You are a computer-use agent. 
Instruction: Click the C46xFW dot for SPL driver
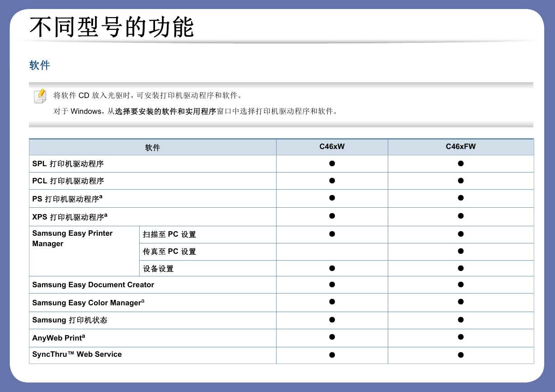461,163
